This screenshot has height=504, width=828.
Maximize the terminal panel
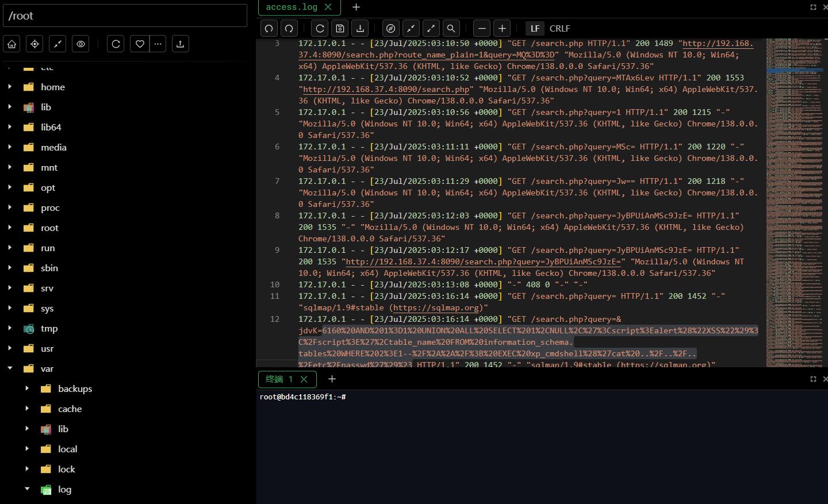(x=813, y=379)
